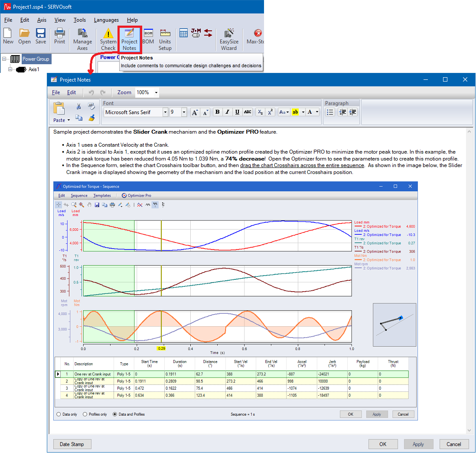Click the Project Notes toolbar icon

(129, 39)
